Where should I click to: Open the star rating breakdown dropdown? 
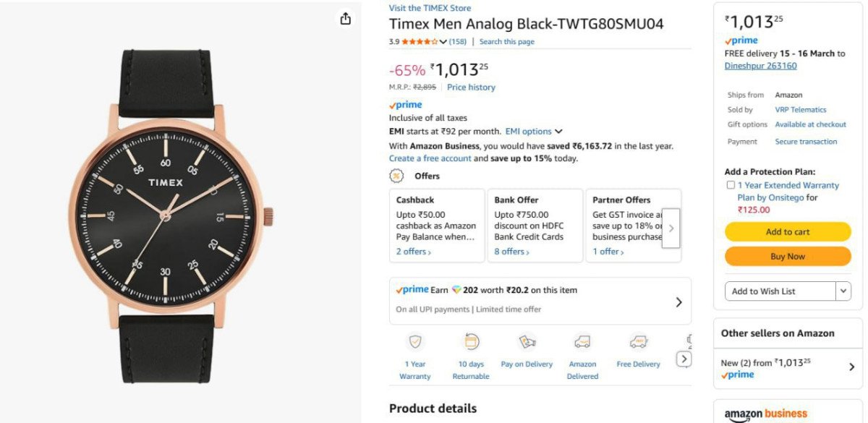coord(443,42)
